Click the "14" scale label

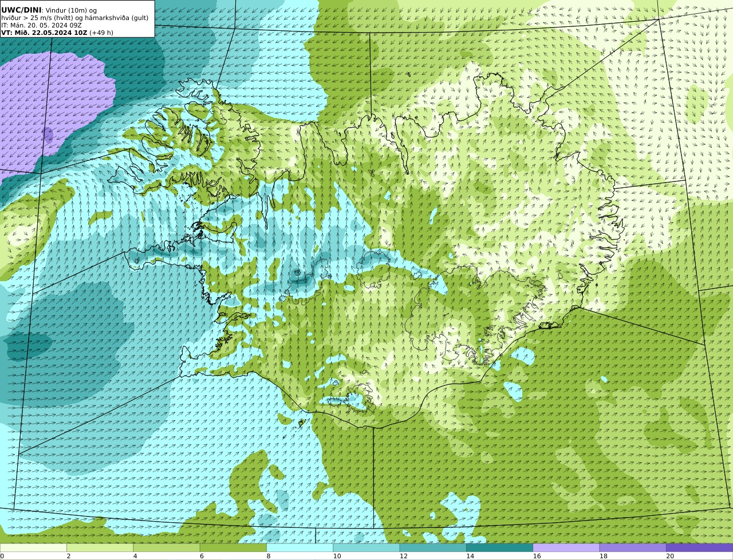[470, 556]
